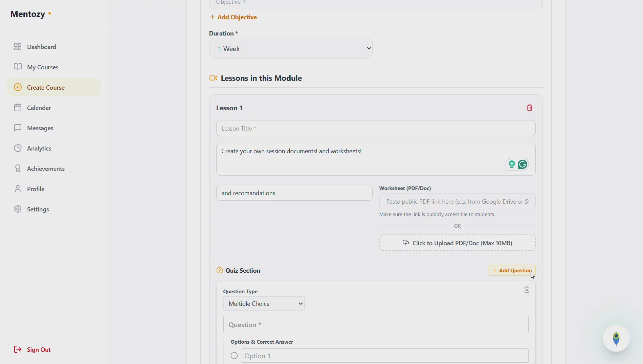643x364 pixels.
Task: Focus the Question text input
Action: [376, 325]
